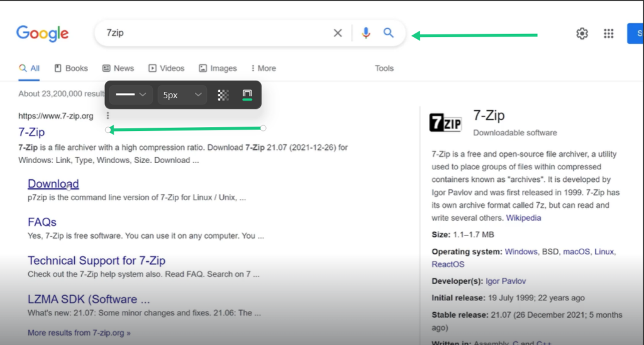
Task: Click the magnifier search button
Action: (389, 33)
